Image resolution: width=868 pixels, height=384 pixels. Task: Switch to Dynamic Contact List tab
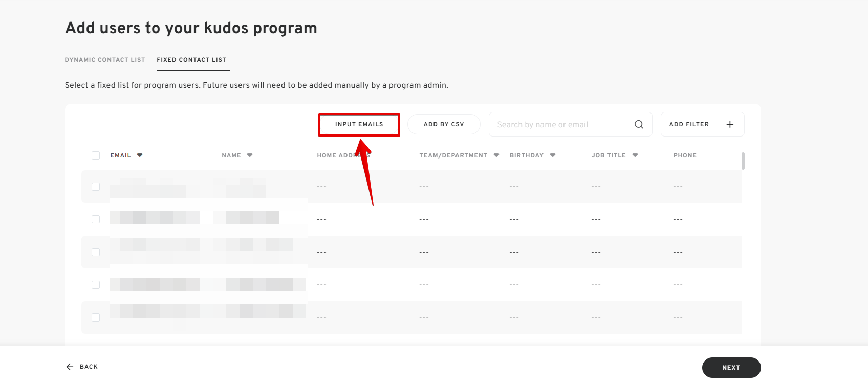coord(105,60)
